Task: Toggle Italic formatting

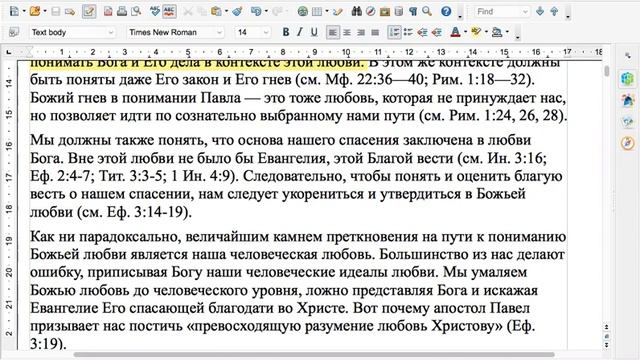Action: tap(300, 32)
